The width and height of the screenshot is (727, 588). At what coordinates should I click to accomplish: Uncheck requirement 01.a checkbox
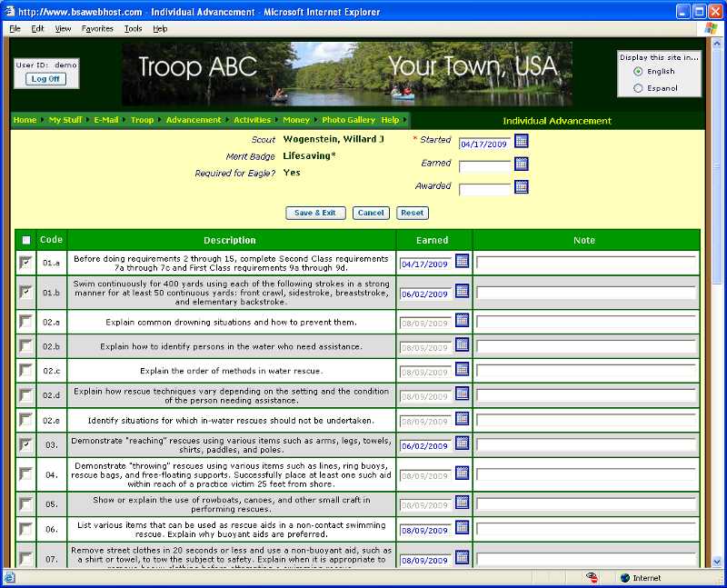(26, 263)
